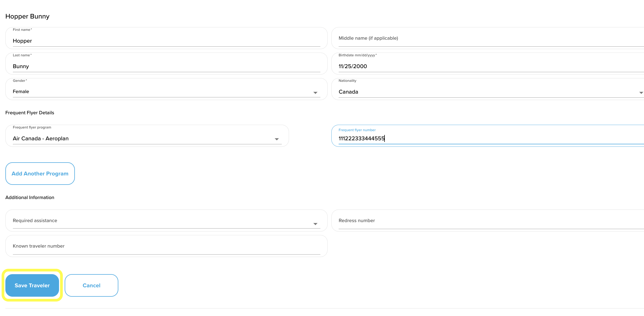
Task: Click the Frequent Flyer Details heading
Action: 30,113
